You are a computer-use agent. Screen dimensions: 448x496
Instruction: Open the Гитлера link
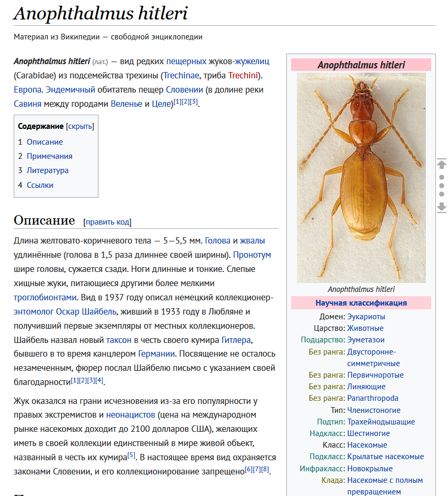(x=236, y=340)
